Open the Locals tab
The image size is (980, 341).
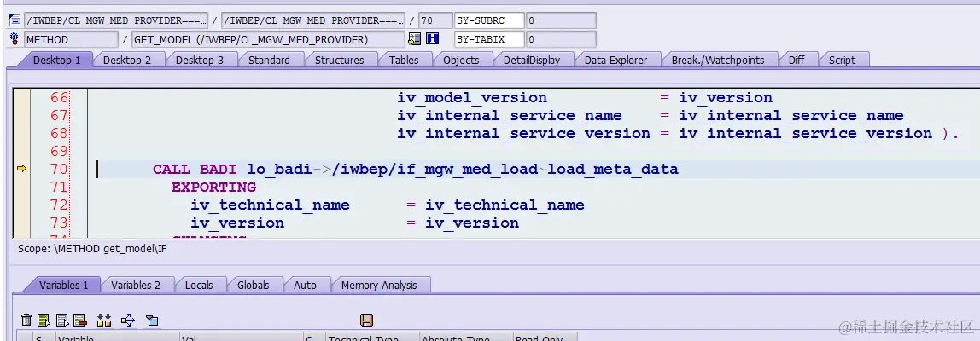(199, 285)
